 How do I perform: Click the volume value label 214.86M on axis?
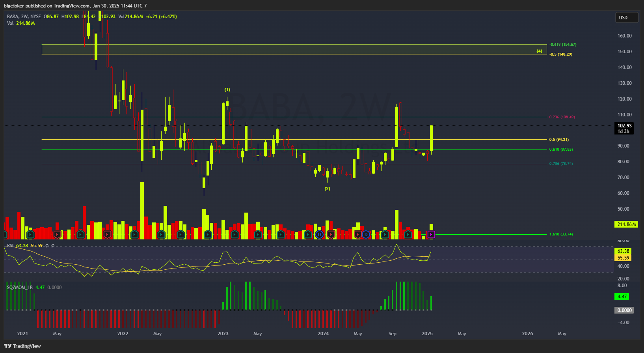click(626, 224)
